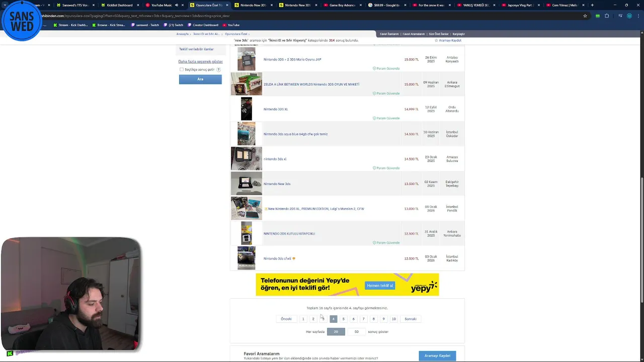Click Aramayı Kaydet button at bottom

437,355
